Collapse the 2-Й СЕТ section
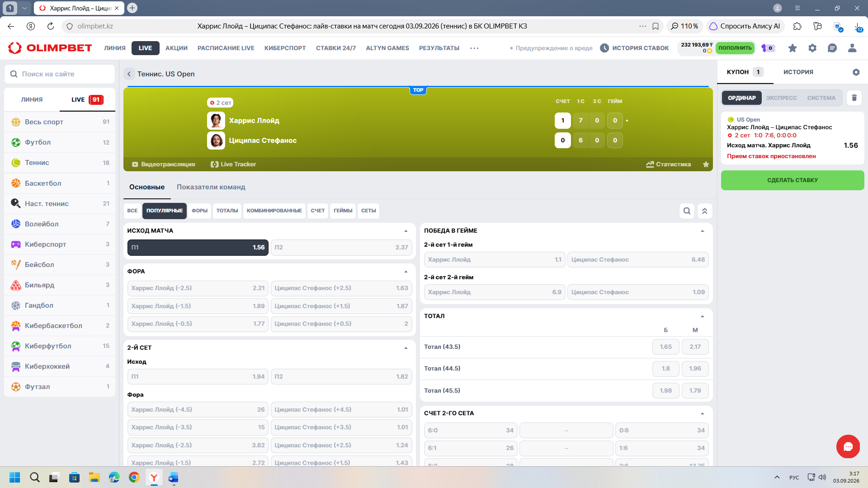The image size is (868, 488). click(x=406, y=348)
